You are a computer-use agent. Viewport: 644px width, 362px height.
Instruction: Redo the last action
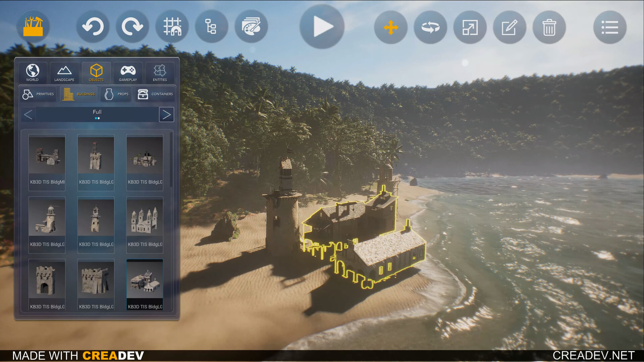(x=132, y=26)
